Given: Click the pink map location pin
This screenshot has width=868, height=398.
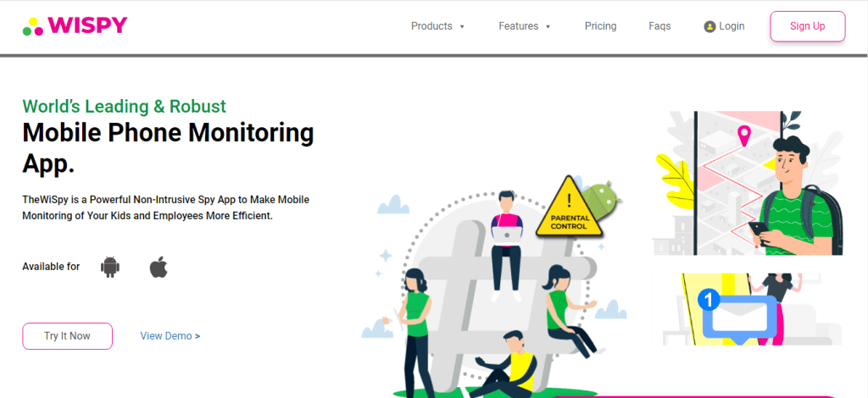Looking at the screenshot, I should coord(744,135).
